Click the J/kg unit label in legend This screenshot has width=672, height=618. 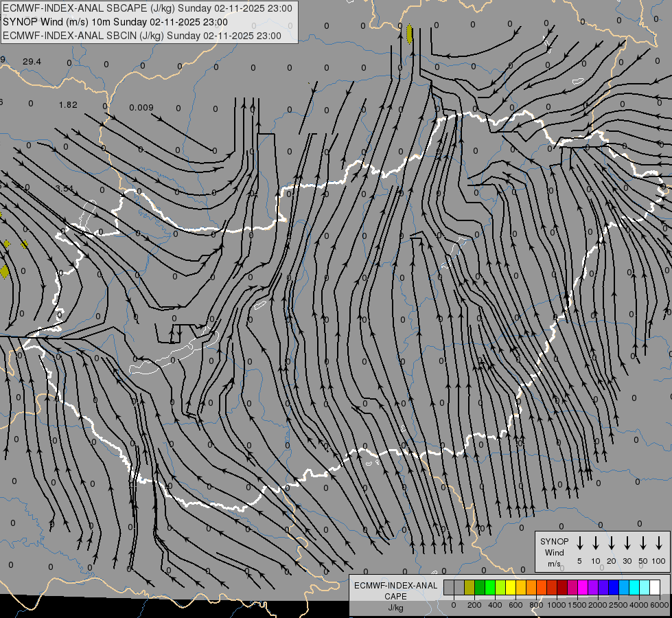(x=395, y=608)
